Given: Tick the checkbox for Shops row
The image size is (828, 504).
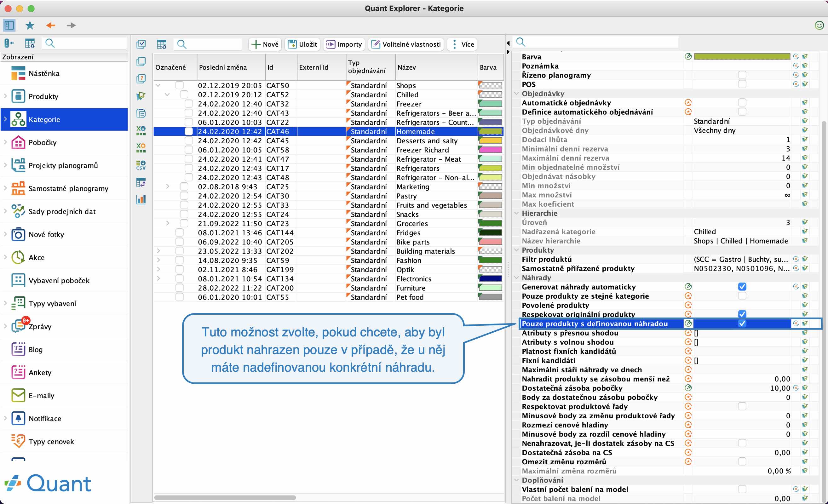Looking at the screenshot, I should coord(180,85).
